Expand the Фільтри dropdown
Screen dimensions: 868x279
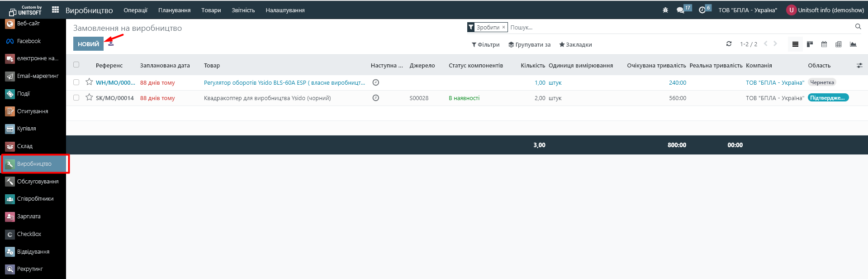click(485, 45)
